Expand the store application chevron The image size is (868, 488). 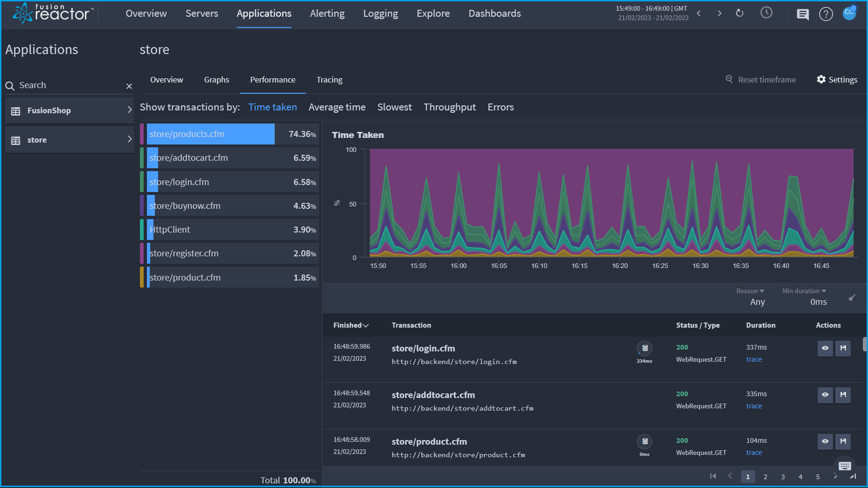tap(130, 139)
